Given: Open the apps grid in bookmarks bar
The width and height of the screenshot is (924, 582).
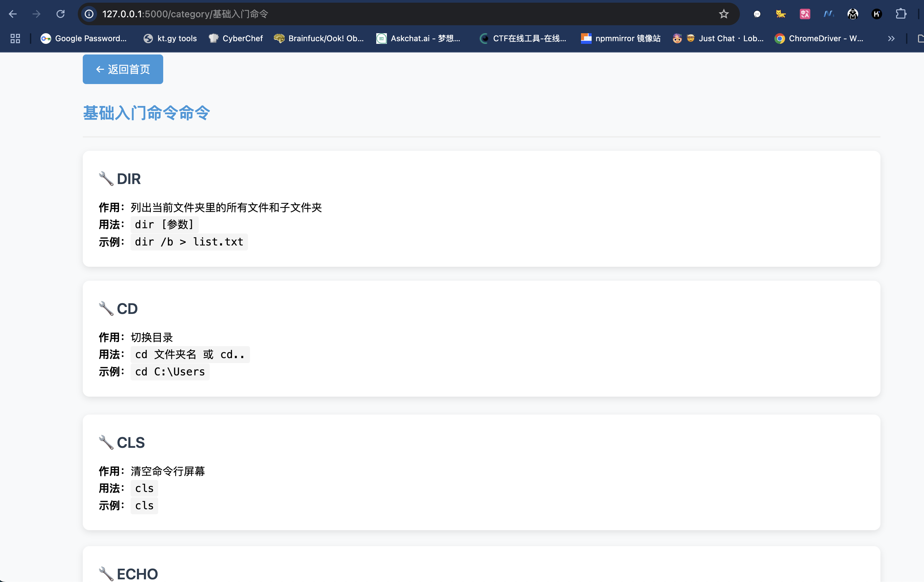Looking at the screenshot, I should (x=15, y=38).
